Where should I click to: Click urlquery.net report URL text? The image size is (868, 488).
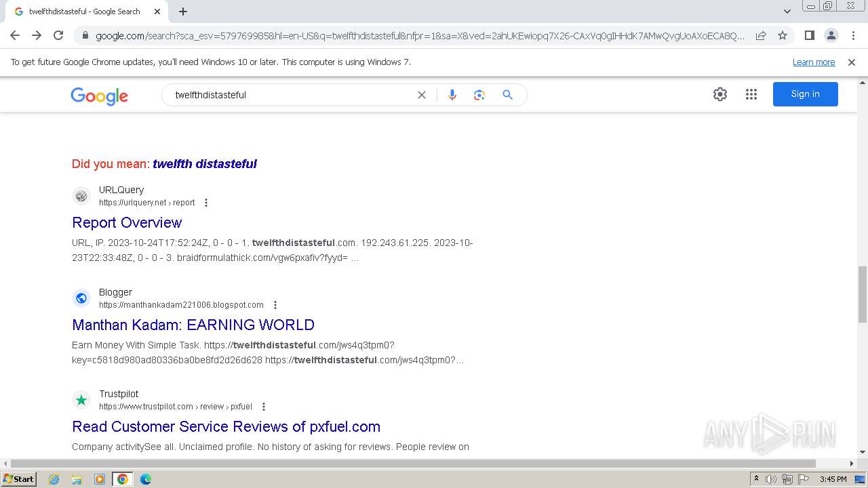pos(147,203)
